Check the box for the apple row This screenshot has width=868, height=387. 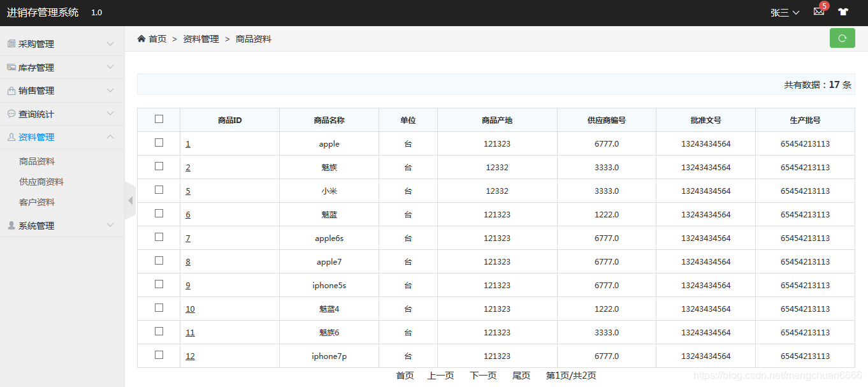coord(159,143)
